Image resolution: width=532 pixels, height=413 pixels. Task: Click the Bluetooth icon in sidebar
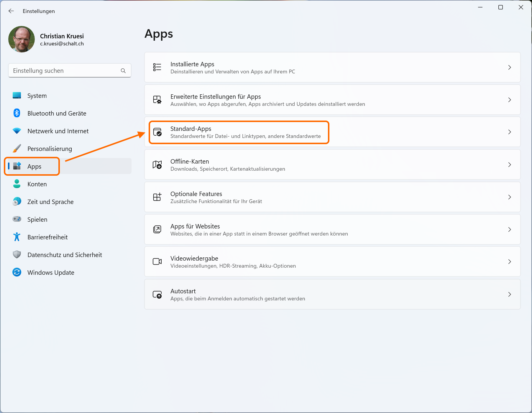pos(17,113)
